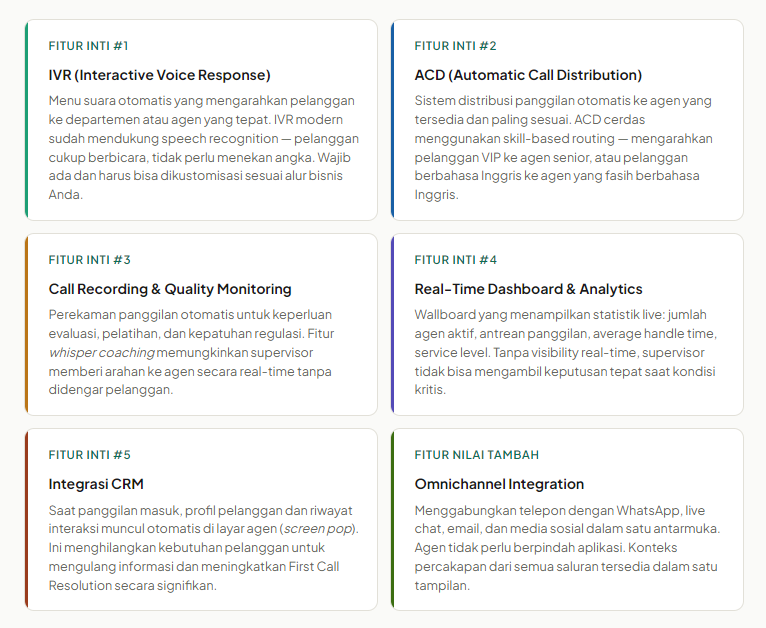Click the FITUR INTI #1 label

(x=88, y=46)
